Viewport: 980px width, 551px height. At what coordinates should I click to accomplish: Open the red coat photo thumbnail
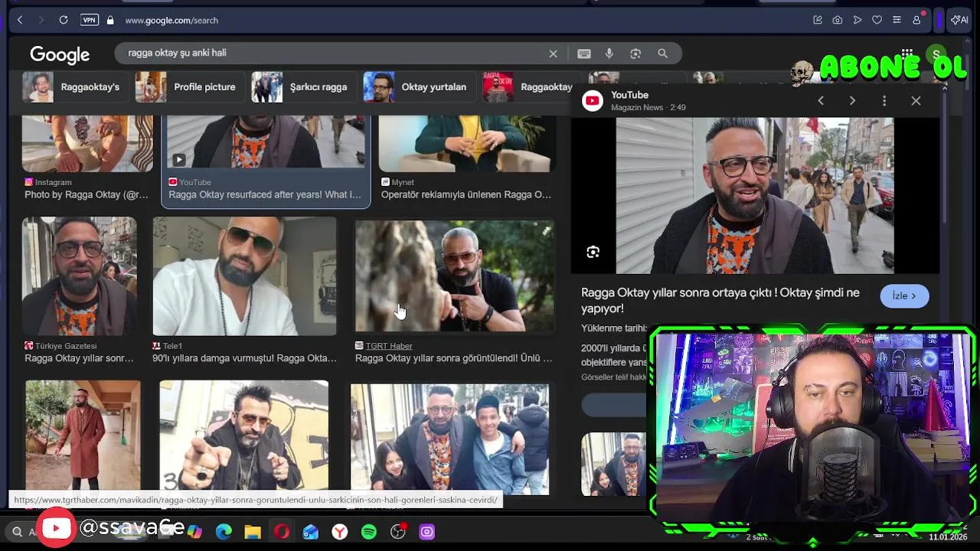click(83, 435)
